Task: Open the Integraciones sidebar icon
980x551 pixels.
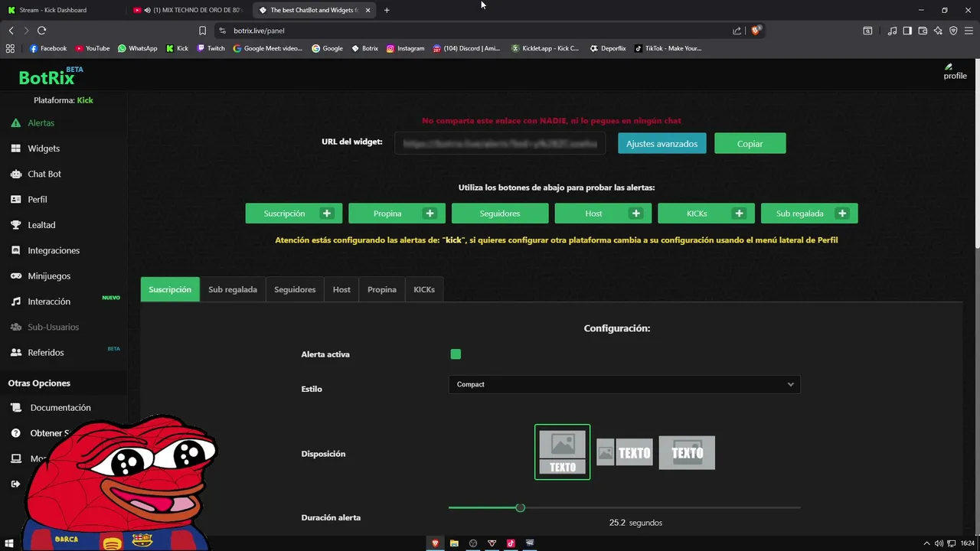Action: pyautogui.click(x=15, y=250)
